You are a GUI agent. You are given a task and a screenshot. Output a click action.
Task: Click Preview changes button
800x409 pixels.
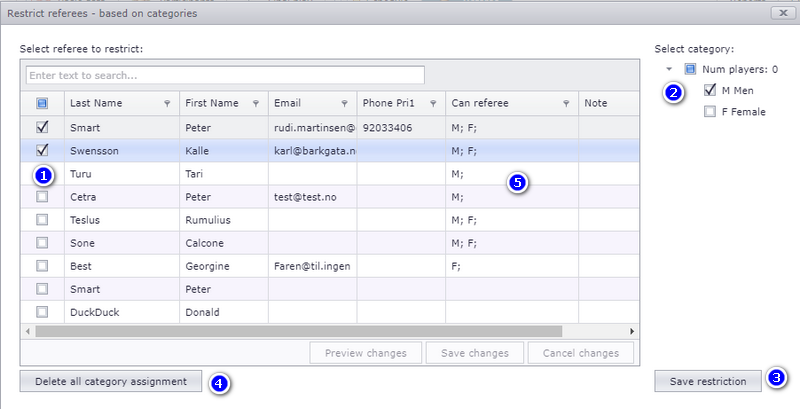[366, 353]
